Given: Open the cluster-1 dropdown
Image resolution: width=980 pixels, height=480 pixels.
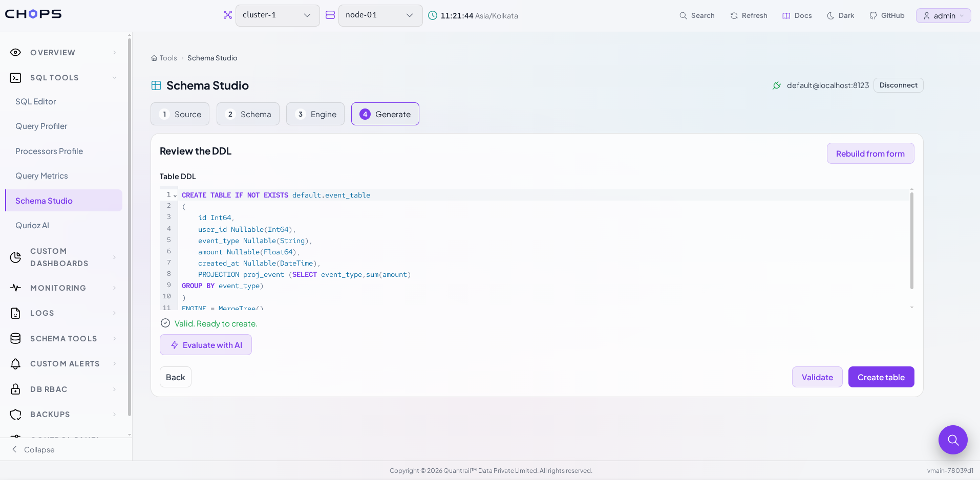Looking at the screenshot, I should pos(278,15).
